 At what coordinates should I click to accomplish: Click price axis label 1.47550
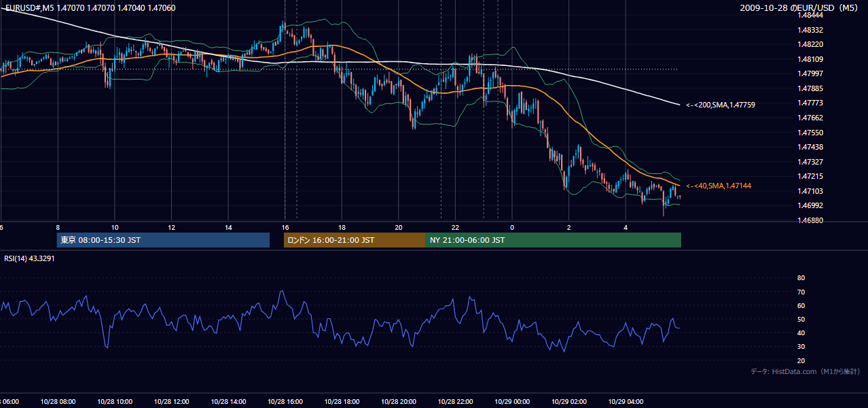(811, 133)
